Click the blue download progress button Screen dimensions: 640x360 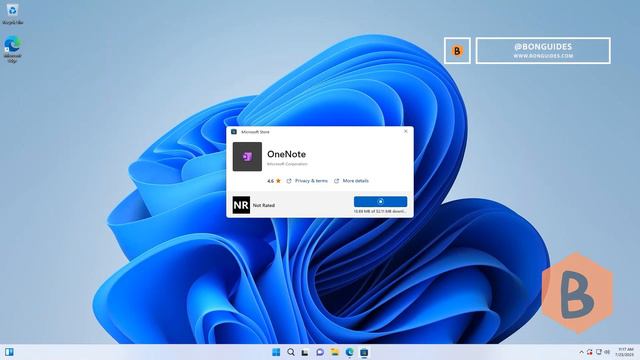(380, 201)
